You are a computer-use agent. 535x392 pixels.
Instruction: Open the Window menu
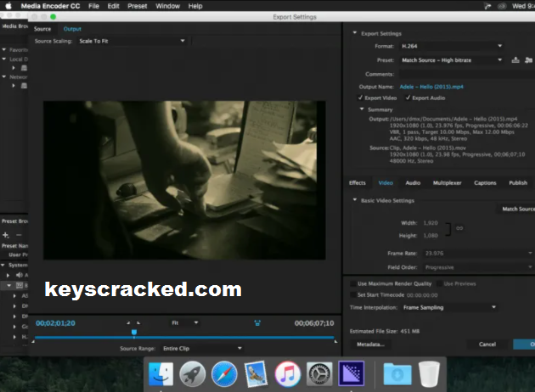click(x=167, y=6)
